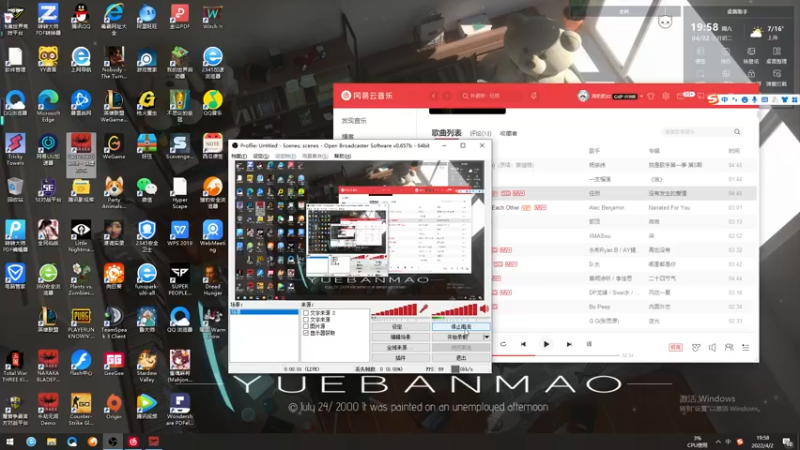Skip to next track in NetEase Music
The height and width of the screenshot is (450, 800).
(569, 344)
